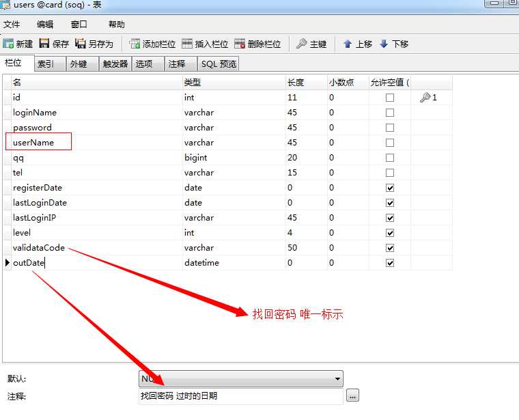
Task: Open the 帮助 menu
Action: tap(117, 24)
